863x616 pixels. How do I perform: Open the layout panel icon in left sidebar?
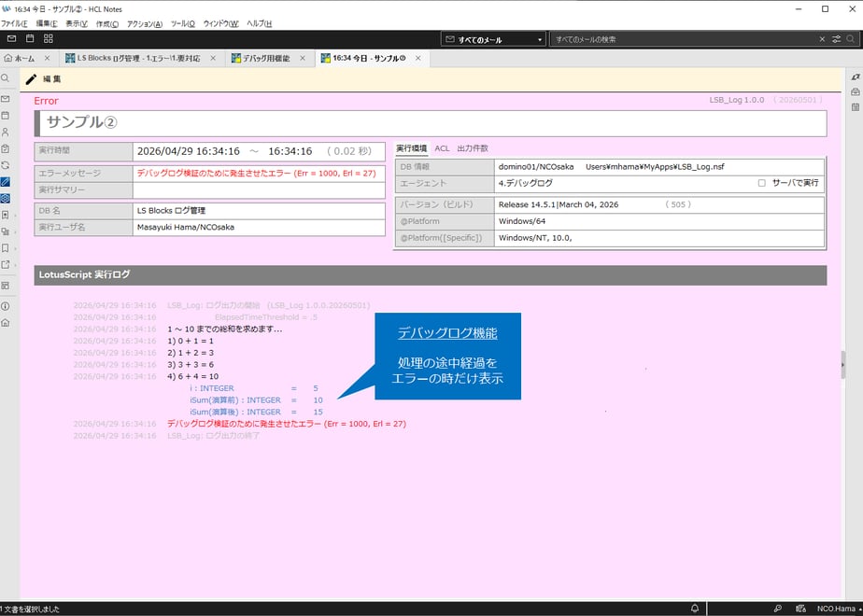coord(6,286)
